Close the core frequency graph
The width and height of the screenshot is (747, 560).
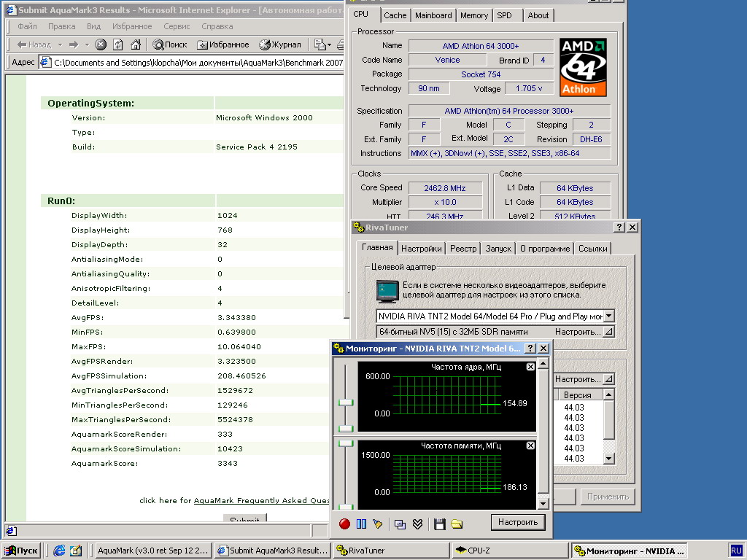click(x=530, y=367)
